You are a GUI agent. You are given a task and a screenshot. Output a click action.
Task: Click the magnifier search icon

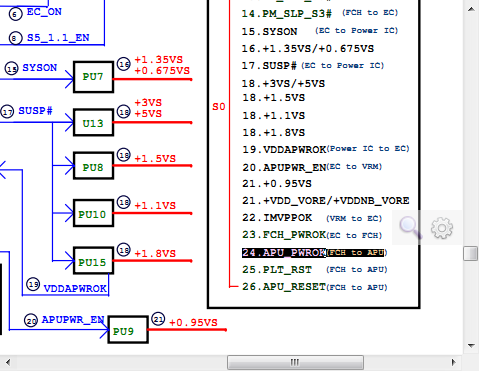point(410,227)
